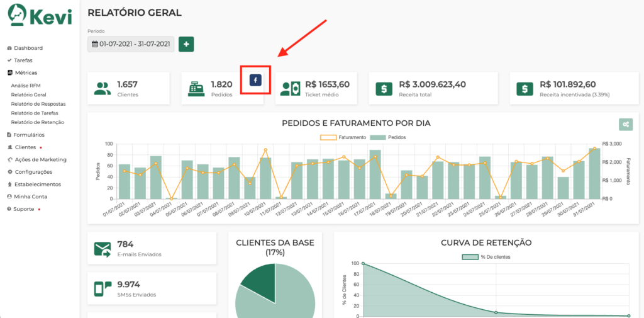
Task: Click the calendar icon in period field
Action: click(x=94, y=44)
